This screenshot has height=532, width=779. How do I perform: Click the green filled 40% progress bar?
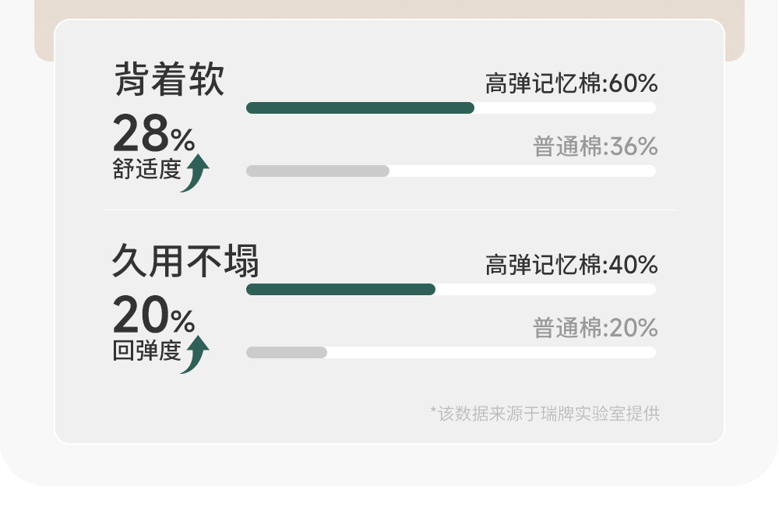340,290
